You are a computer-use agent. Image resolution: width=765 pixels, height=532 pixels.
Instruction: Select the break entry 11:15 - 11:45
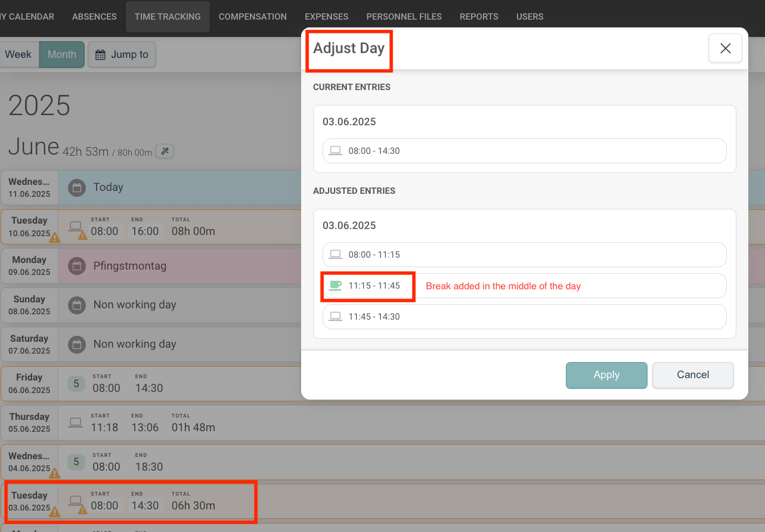pos(525,286)
